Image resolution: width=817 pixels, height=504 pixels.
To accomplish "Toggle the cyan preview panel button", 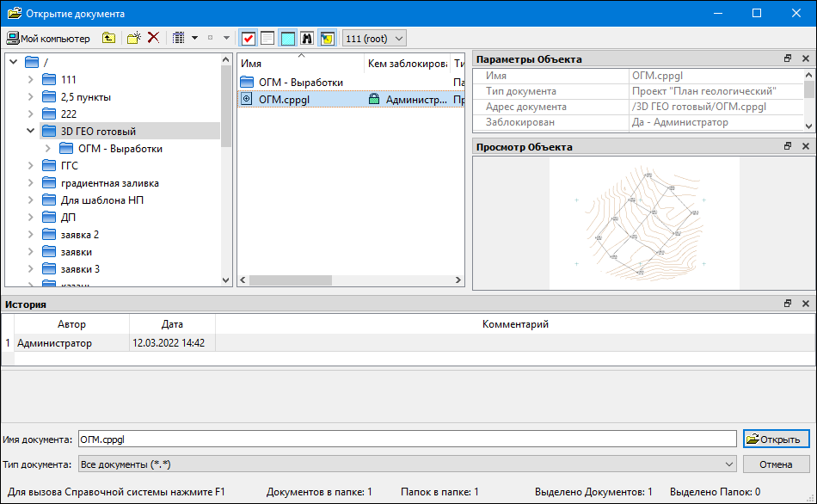I will 287,38.
